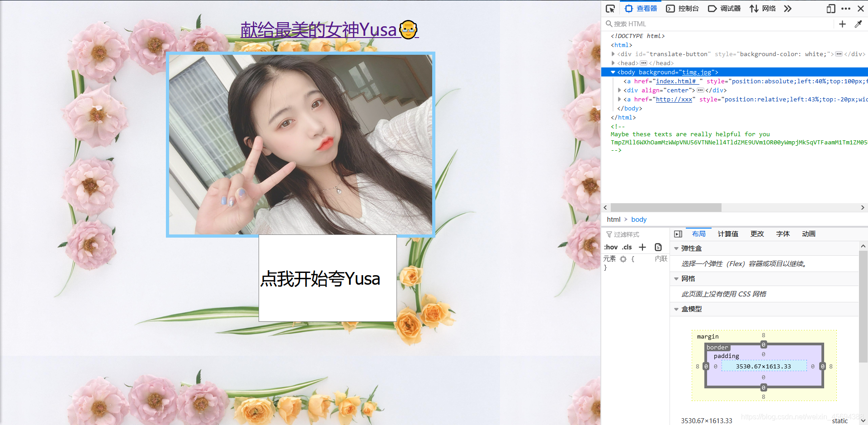Collapse the 盒模型 box model section

pyautogui.click(x=676, y=309)
